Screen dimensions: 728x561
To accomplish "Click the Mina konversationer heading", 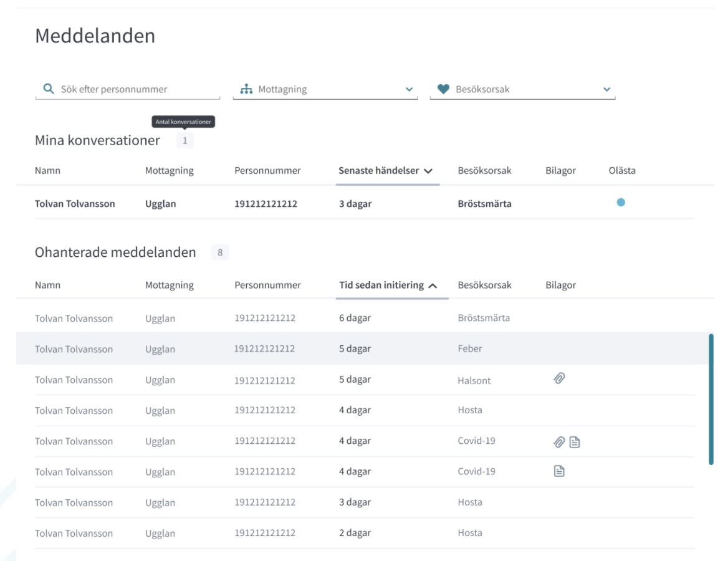I will [x=97, y=140].
